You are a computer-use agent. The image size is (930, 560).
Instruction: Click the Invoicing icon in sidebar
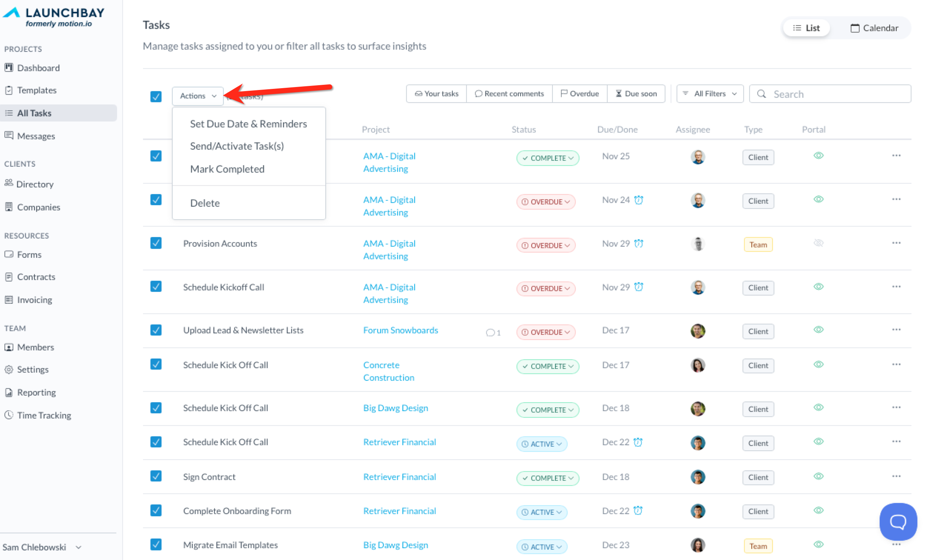9,300
